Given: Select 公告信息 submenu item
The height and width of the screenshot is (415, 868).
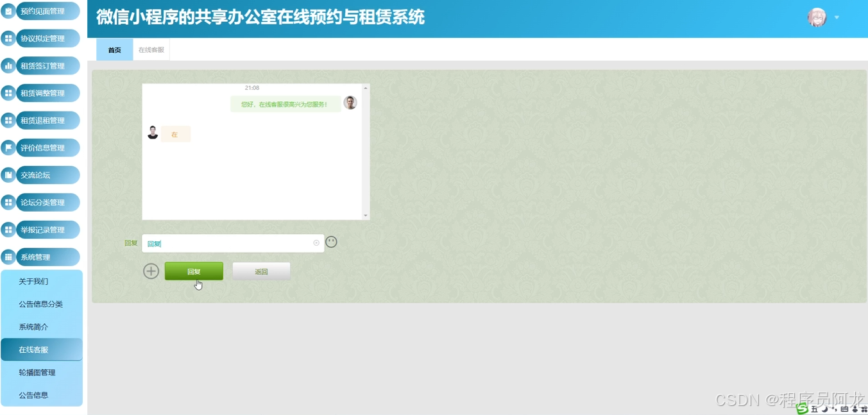Looking at the screenshot, I should coord(42,395).
